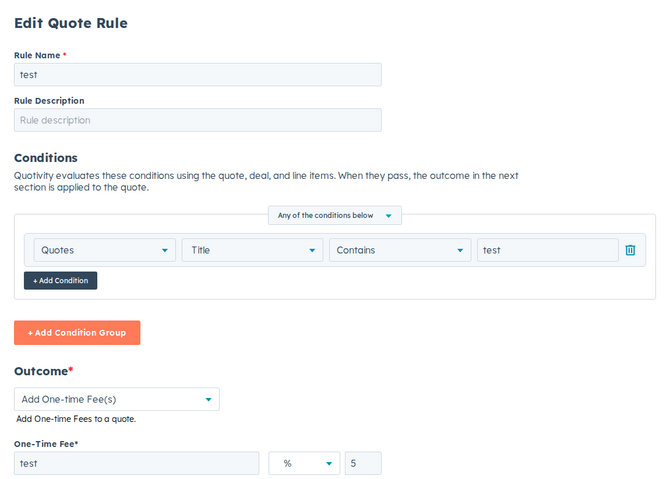The image size is (670, 479).
Task: Click the fee amount field showing 5
Action: pos(363,463)
